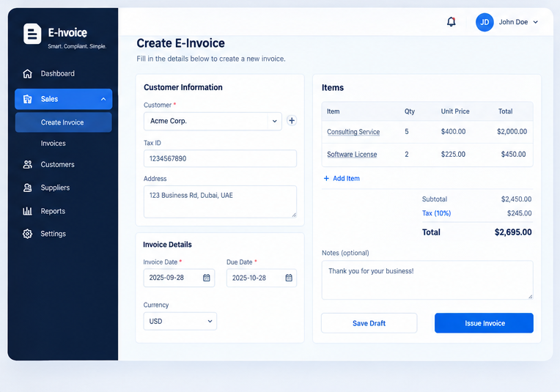Click the Reports bar chart icon

tap(28, 211)
